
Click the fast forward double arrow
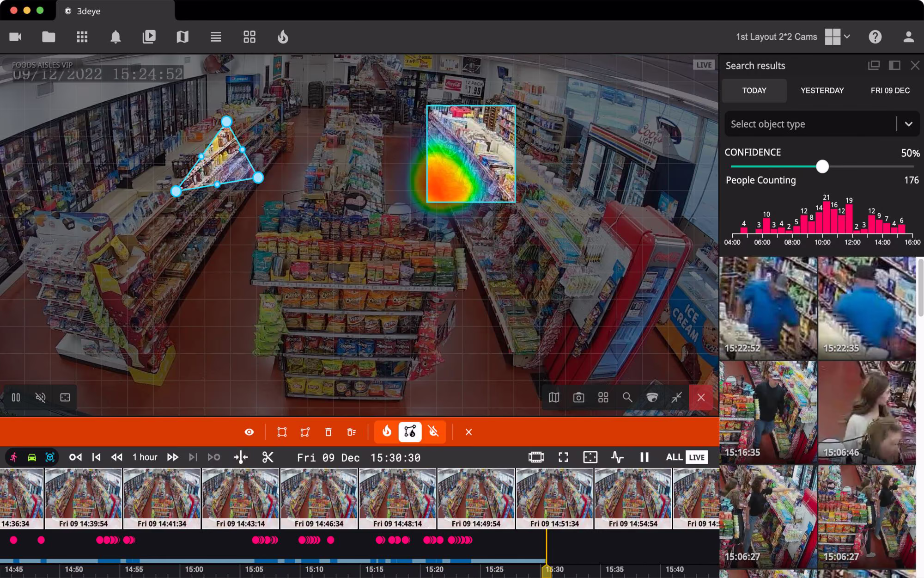(172, 457)
